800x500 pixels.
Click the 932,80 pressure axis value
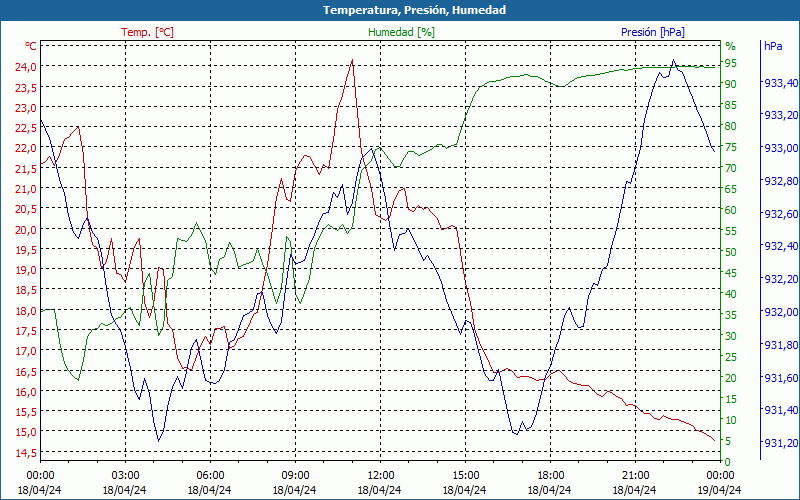[781, 181]
